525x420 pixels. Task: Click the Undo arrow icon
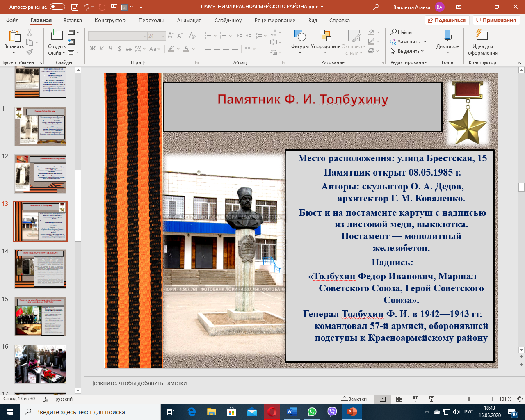[x=86, y=7]
